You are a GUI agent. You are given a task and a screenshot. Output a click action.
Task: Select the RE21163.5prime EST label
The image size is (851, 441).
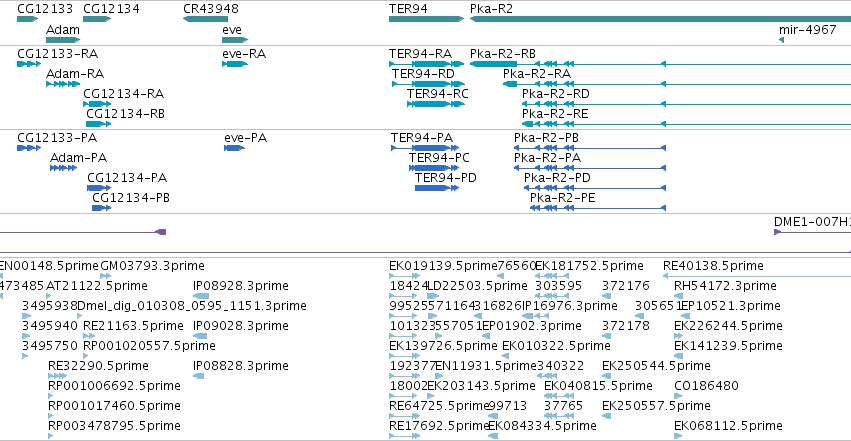(x=133, y=326)
